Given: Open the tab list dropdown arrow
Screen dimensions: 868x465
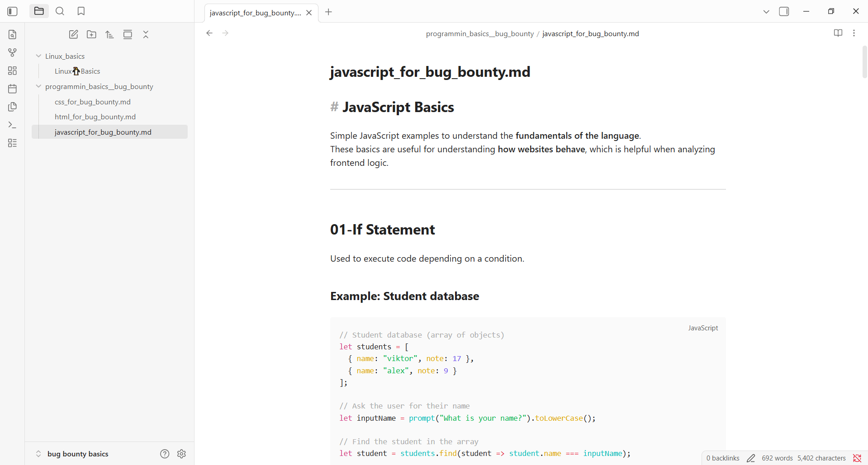Looking at the screenshot, I should coord(766,12).
